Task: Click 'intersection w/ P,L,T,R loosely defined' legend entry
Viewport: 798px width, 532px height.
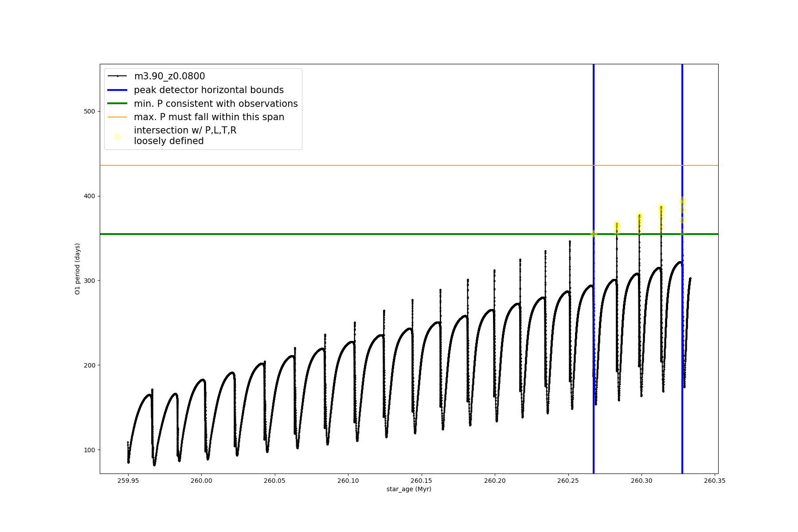Action: click(x=185, y=136)
